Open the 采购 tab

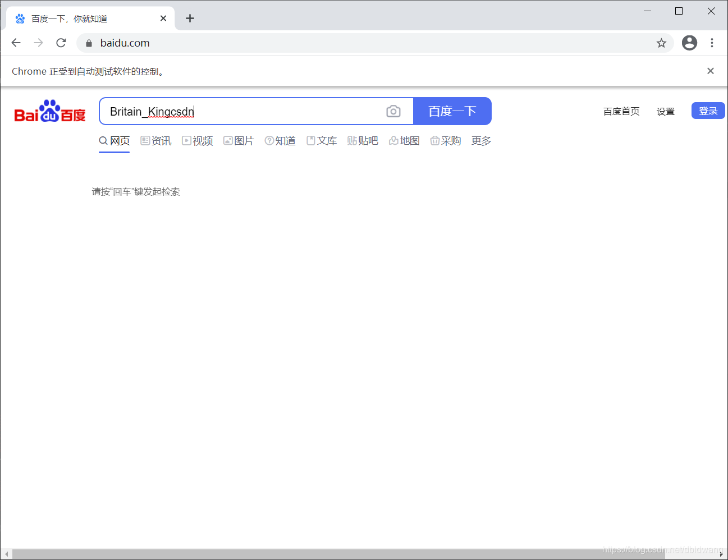pos(446,141)
